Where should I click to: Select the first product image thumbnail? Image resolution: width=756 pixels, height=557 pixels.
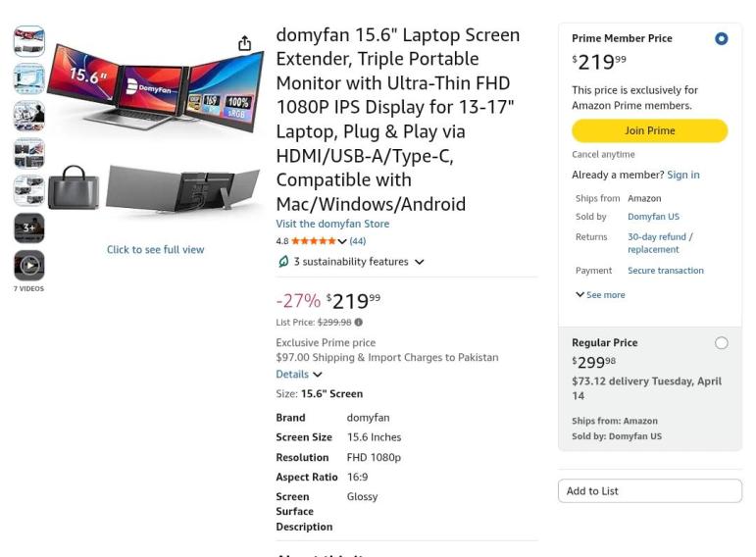click(29, 41)
